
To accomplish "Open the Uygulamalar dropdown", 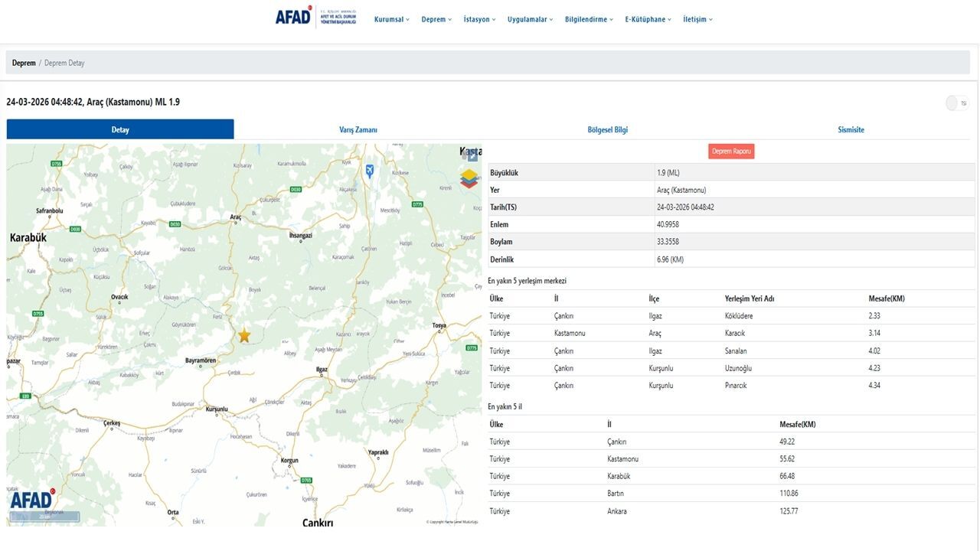I will click(x=530, y=20).
